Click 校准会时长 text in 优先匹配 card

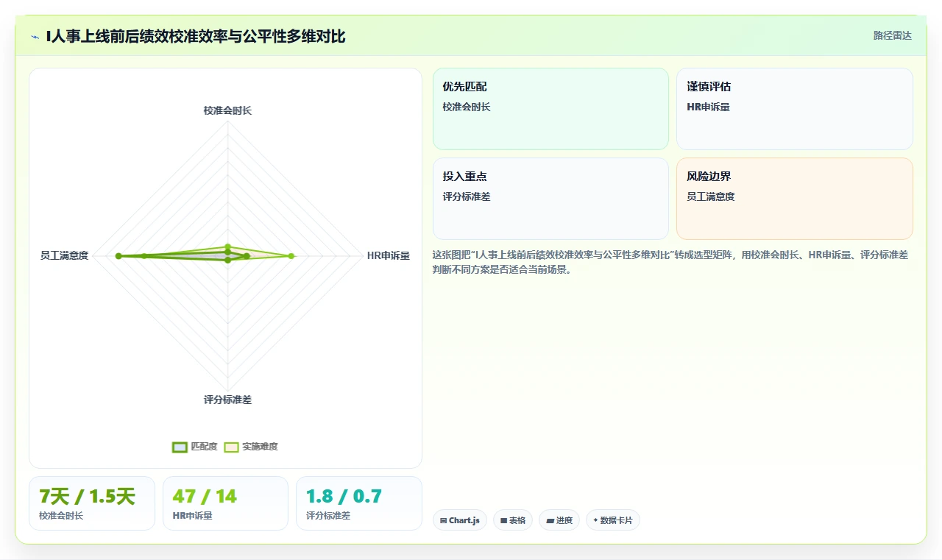[x=467, y=107]
